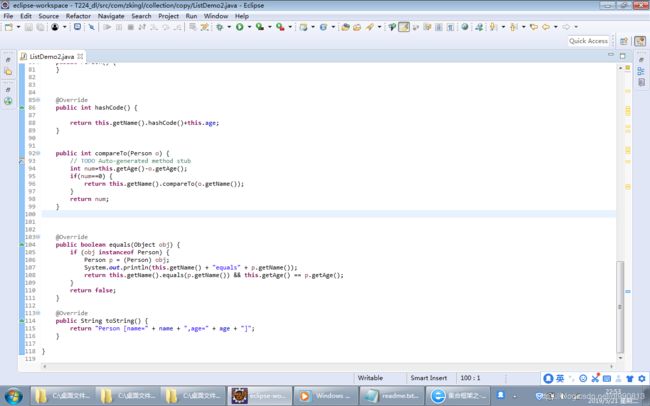The height and width of the screenshot is (406, 650).
Task: Open the Source menu
Action: pos(49,16)
